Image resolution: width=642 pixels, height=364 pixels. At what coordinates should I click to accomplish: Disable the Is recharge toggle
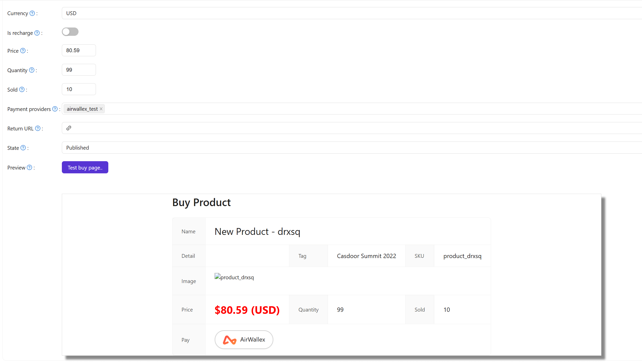pos(70,32)
